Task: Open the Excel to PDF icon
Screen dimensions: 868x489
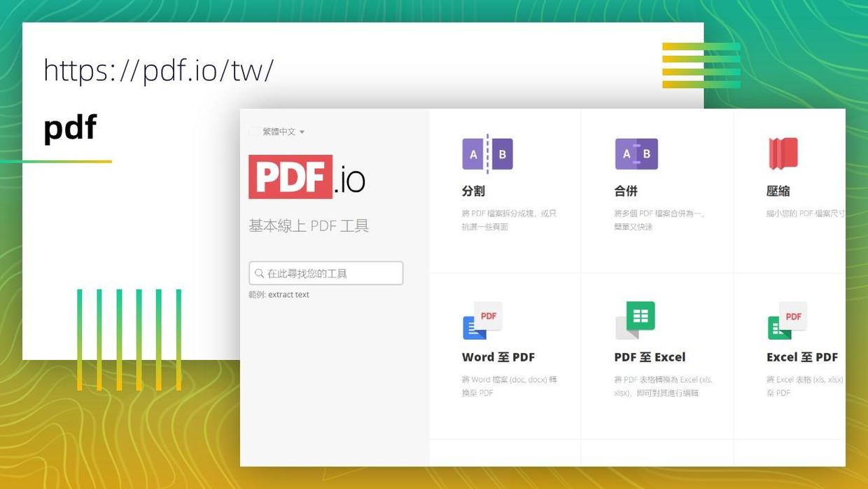Action: click(x=787, y=321)
